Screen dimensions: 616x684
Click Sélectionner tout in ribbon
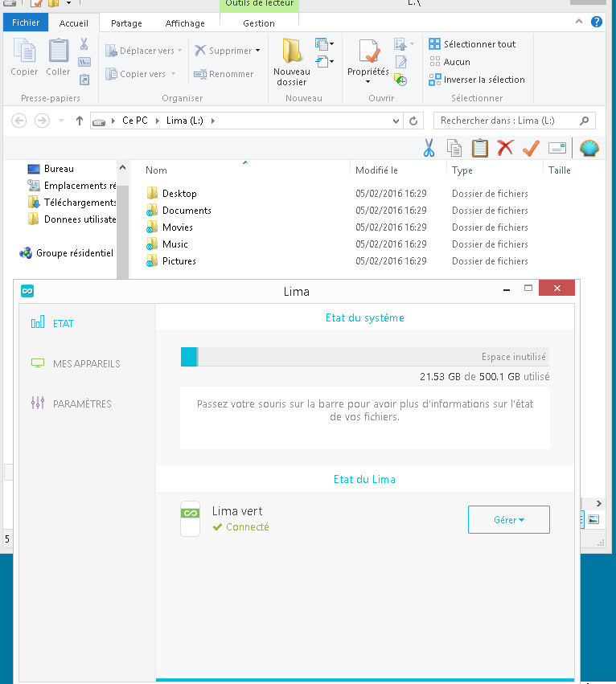click(472, 44)
